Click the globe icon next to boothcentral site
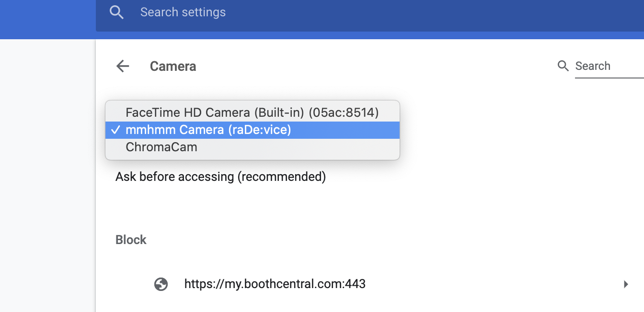644x312 pixels. (161, 284)
